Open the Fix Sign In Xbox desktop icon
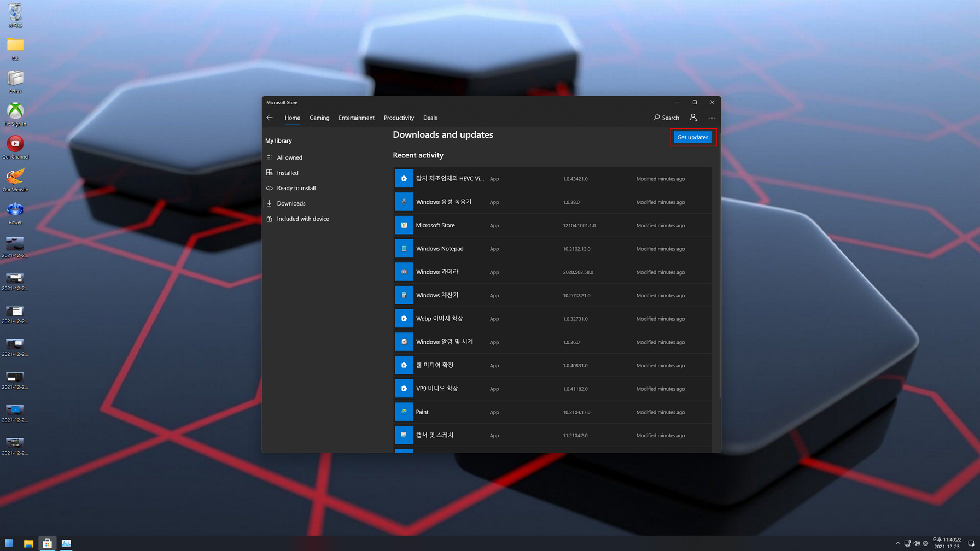Image resolution: width=980 pixels, height=551 pixels. [15, 114]
